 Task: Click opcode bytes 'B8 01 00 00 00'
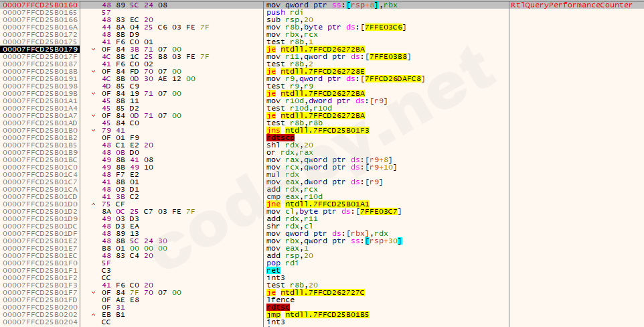click(135, 249)
